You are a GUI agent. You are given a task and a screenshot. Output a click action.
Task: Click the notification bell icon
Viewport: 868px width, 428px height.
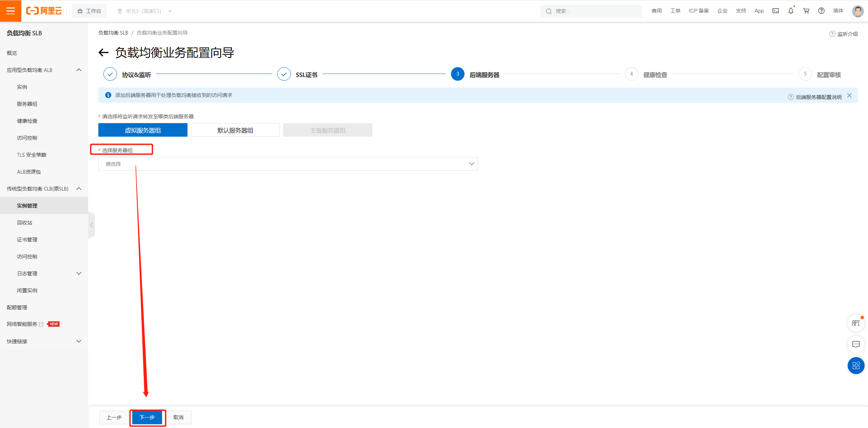(x=791, y=11)
